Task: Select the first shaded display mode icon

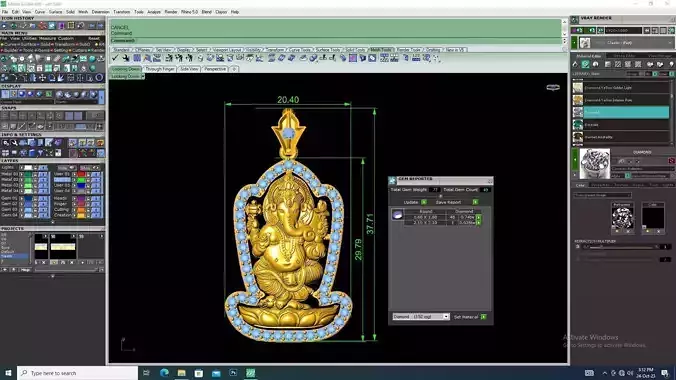Action: click(x=22, y=94)
